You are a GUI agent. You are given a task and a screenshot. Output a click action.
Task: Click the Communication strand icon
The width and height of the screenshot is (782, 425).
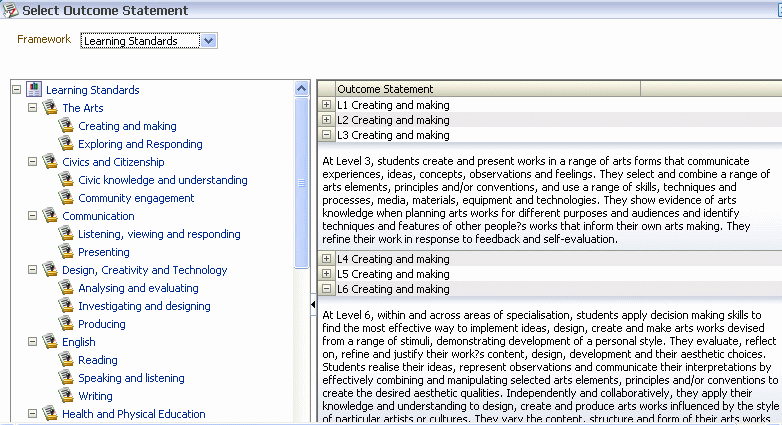click(x=50, y=215)
